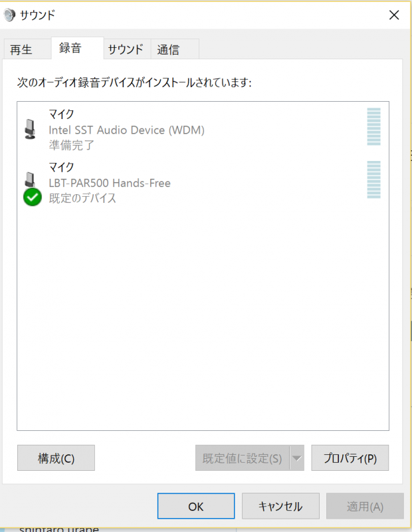Viewport: 412px width, 532px height.
Task: Click the キャンセル button
Action: coord(280,506)
